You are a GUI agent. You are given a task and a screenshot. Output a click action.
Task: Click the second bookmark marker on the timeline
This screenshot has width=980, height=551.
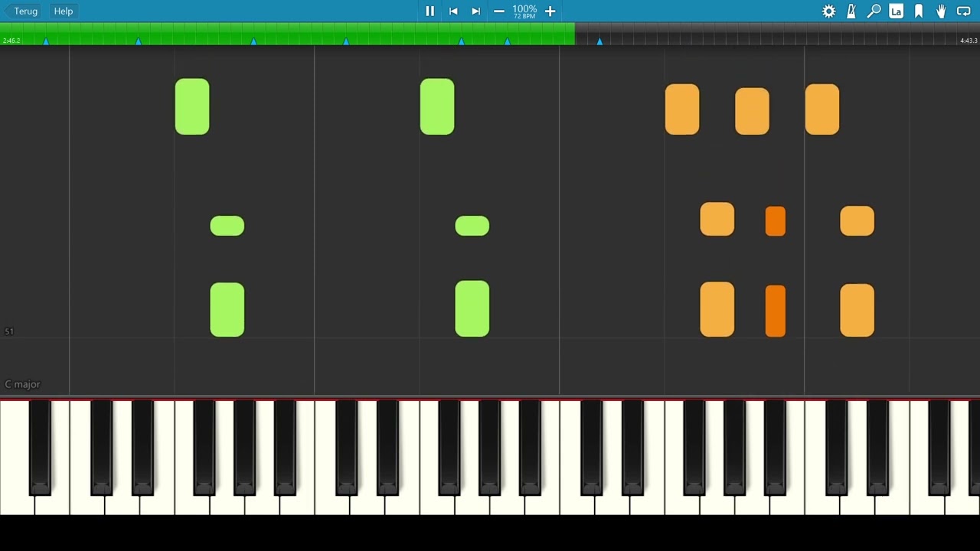pyautogui.click(x=139, y=41)
